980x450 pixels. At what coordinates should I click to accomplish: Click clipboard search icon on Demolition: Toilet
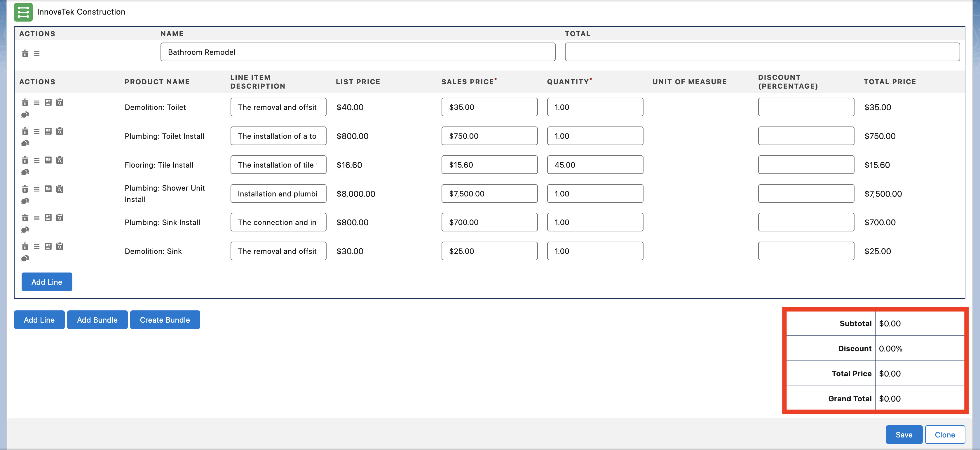[60, 103]
